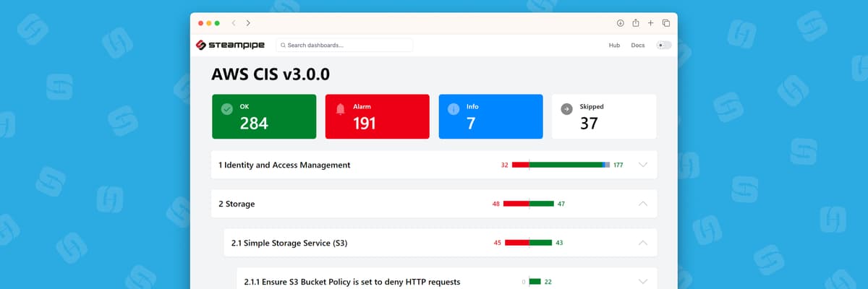This screenshot has height=289, width=868.
Task: Click the Info circle icon
Action: point(454,109)
